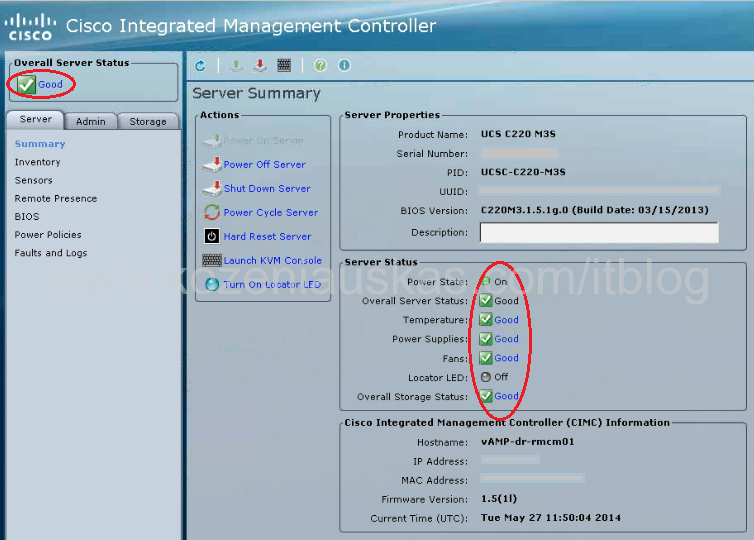This screenshot has height=540, width=754.
Task: Click the Locator LED Off indicator icon
Action: pyautogui.click(x=486, y=377)
